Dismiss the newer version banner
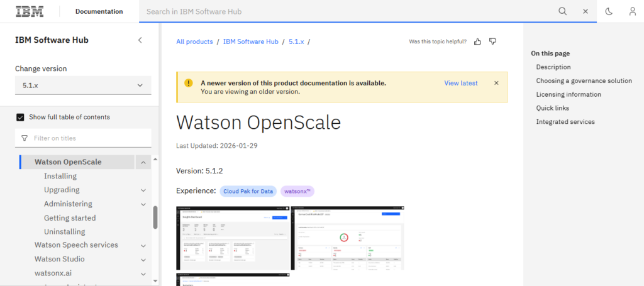 pos(496,83)
